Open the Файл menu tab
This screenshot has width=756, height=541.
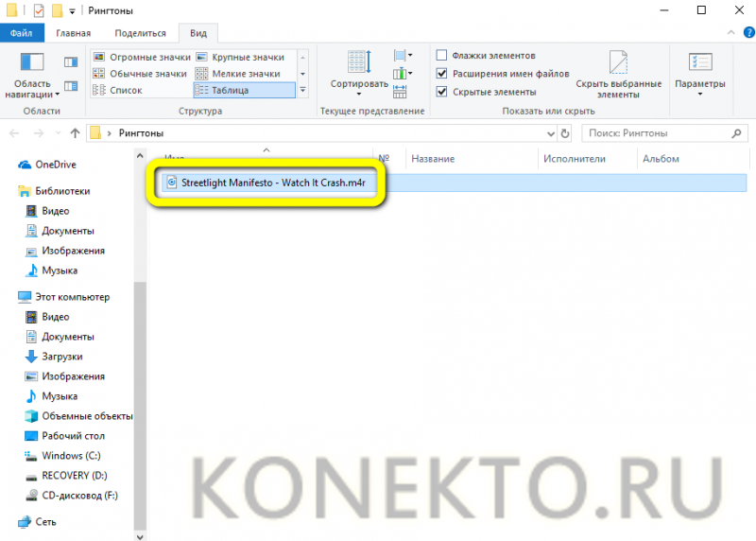[22, 33]
